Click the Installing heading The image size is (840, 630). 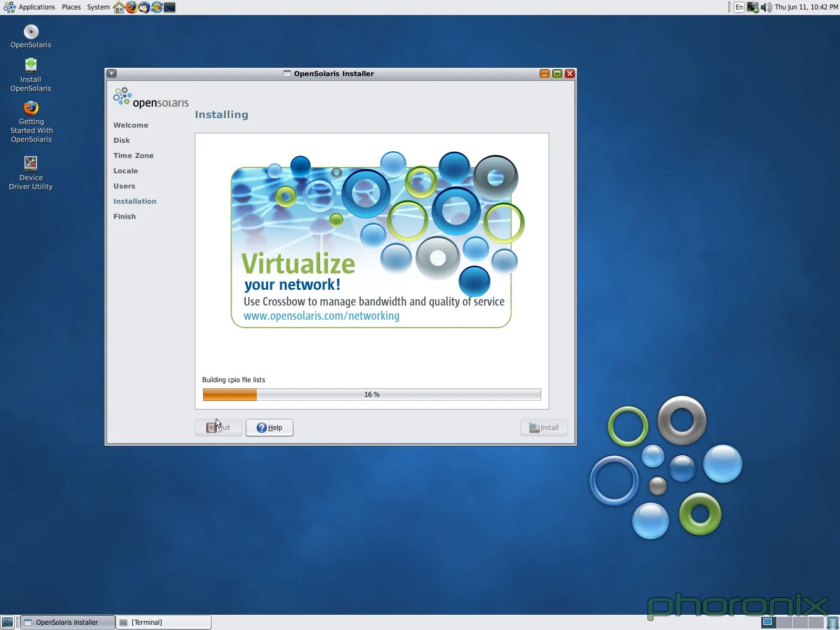pos(222,114)
